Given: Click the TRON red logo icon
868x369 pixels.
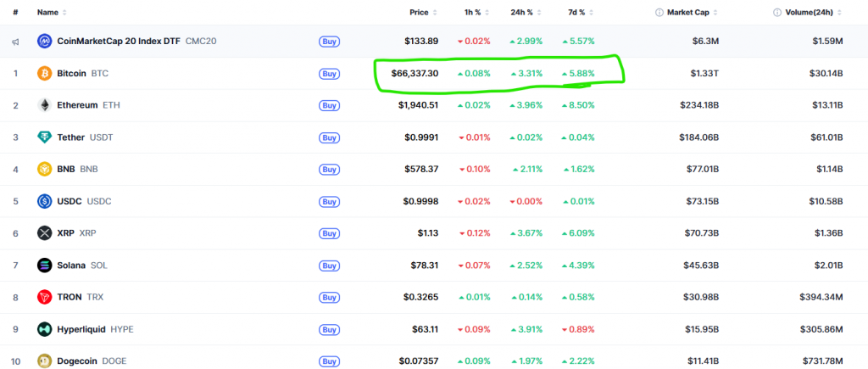Looking at the screenshot, I should click(x=44, y=298).
